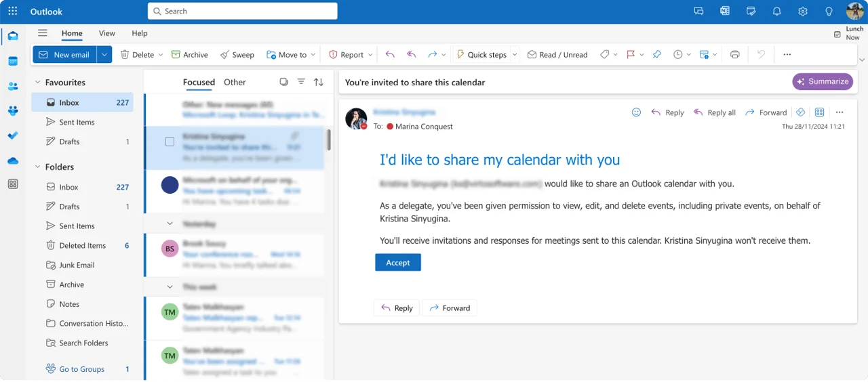Categorize message with the tag icon
This screenshot has height=382, width=868.
point(605,55)
